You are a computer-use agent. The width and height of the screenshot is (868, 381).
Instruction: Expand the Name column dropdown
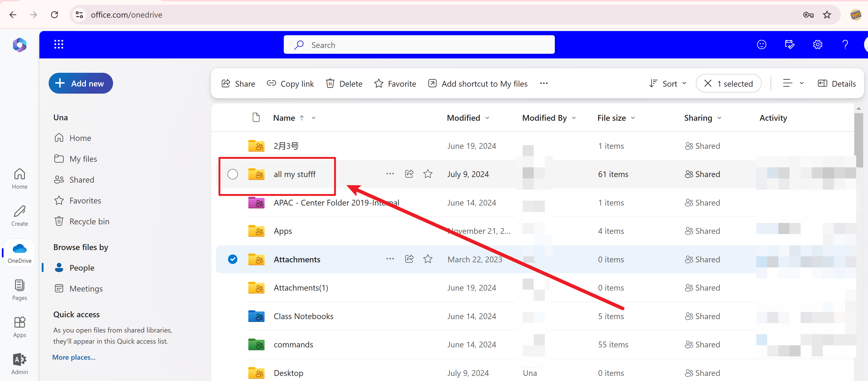point(313,118)
